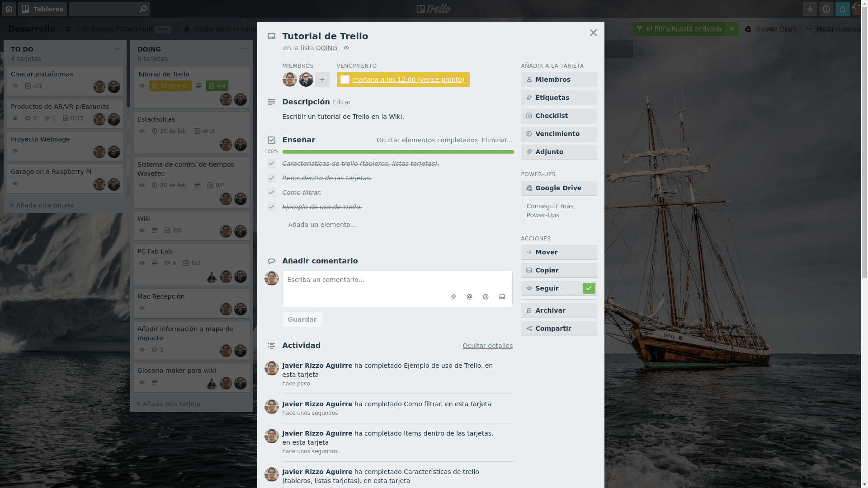The height and width of the screenshot is (488, 868).
Task: Click the home icon in top bar
Action: pyautogui.click(x=9, y=9)
